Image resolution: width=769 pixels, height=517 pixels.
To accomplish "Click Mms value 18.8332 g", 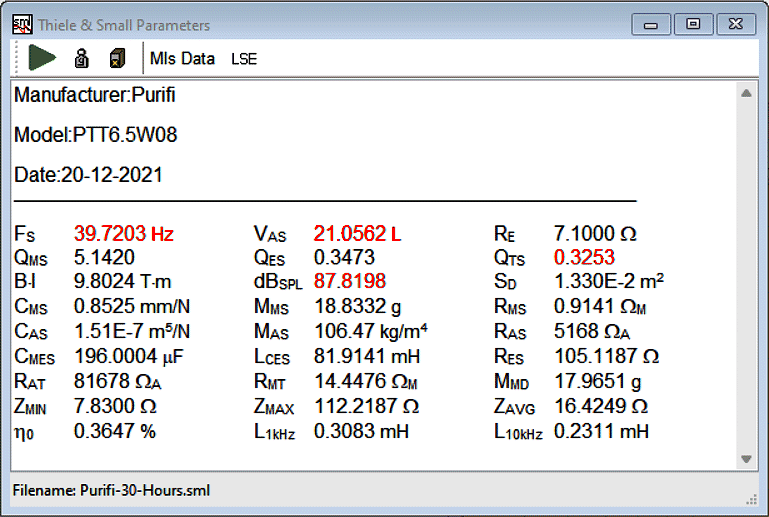I will click(358, 307).
